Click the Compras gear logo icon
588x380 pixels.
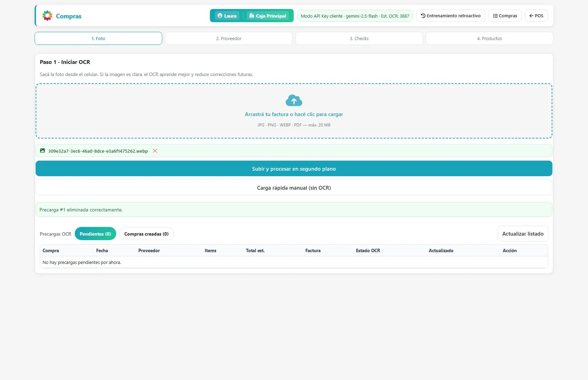[x=47, y=16]
